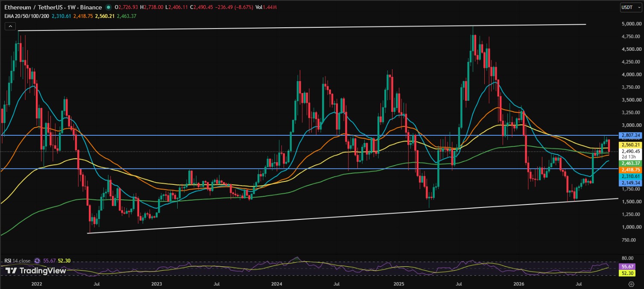Click the purple 55.67 value in RSI legend
The image size is (644, 289).
click(50, 260)
